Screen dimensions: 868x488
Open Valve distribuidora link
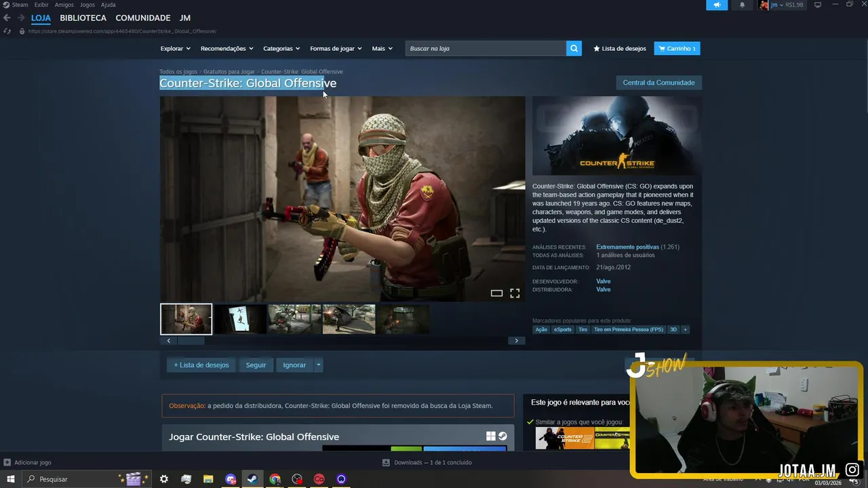[603, 289]
